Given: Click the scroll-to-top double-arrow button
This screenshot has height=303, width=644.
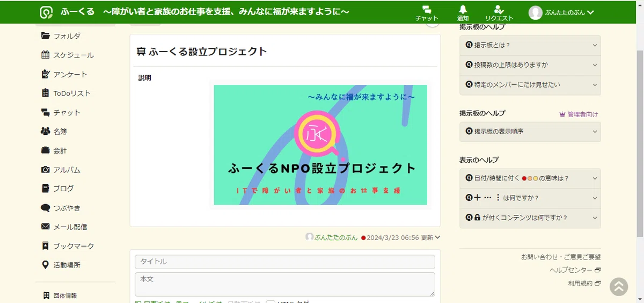Looking at the screenshot, I should tap(619, 286).
